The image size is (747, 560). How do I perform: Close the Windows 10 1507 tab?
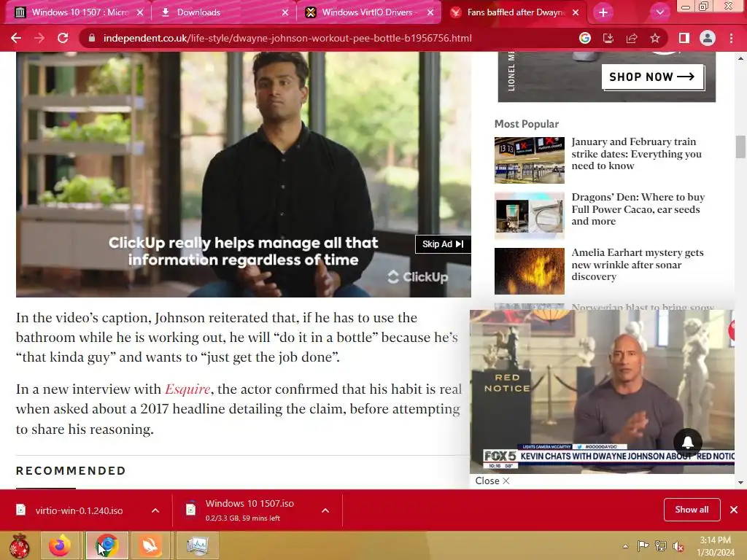tap(140, 12)
